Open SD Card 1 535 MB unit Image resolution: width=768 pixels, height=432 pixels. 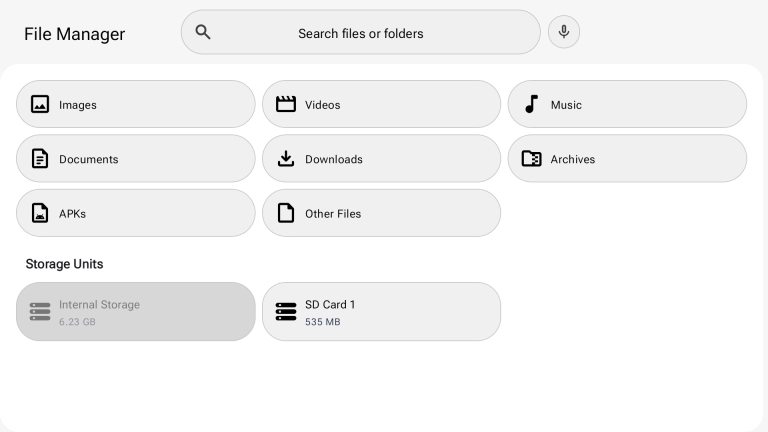coord(382,312)
